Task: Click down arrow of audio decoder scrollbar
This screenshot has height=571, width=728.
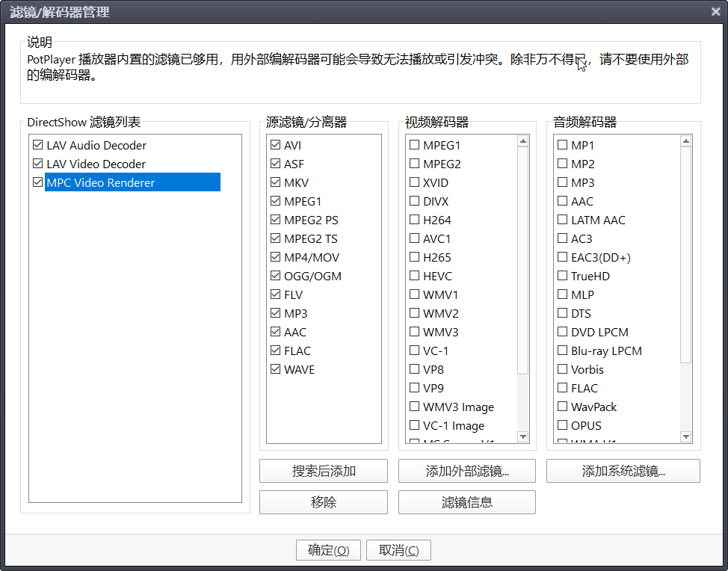Action: click(686, 437)
